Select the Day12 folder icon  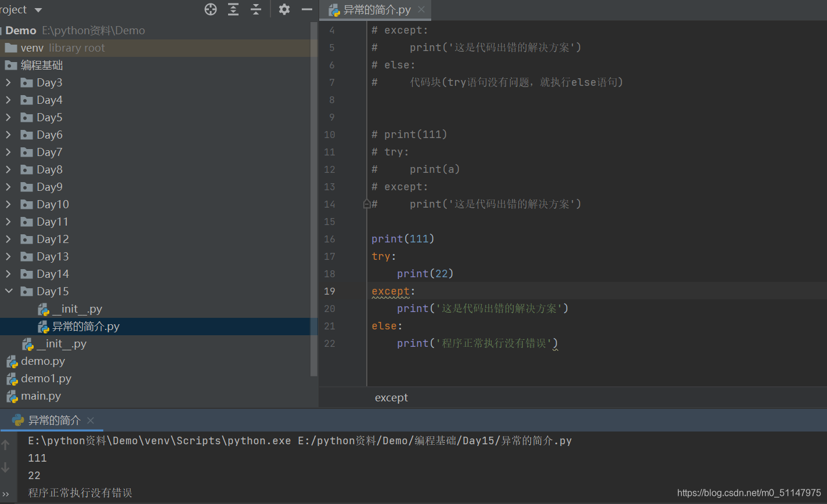[x=27, y=239]
